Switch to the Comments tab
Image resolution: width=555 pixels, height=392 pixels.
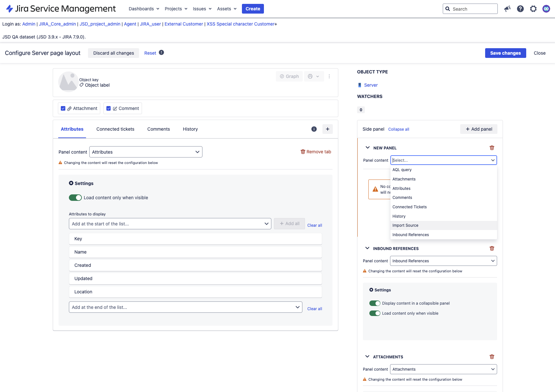coord(158,129)
